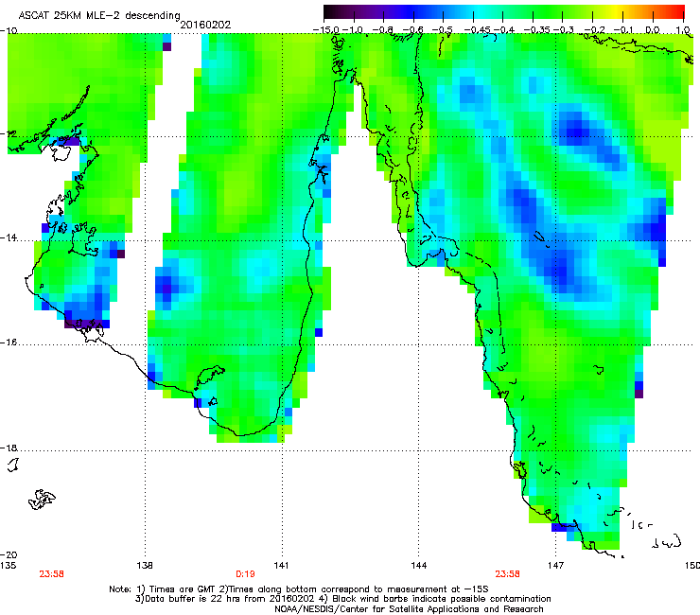Click the -0.6 colorbar label

click(x=412, y=30)
